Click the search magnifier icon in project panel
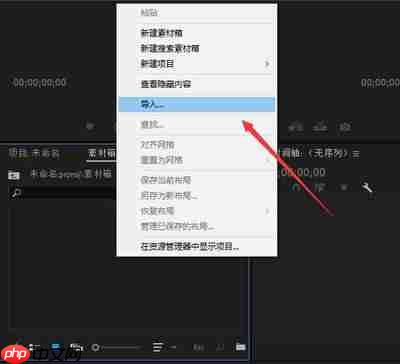Image resolution: width=400 pixels, height=364 pixels. (x=16, y=193)
